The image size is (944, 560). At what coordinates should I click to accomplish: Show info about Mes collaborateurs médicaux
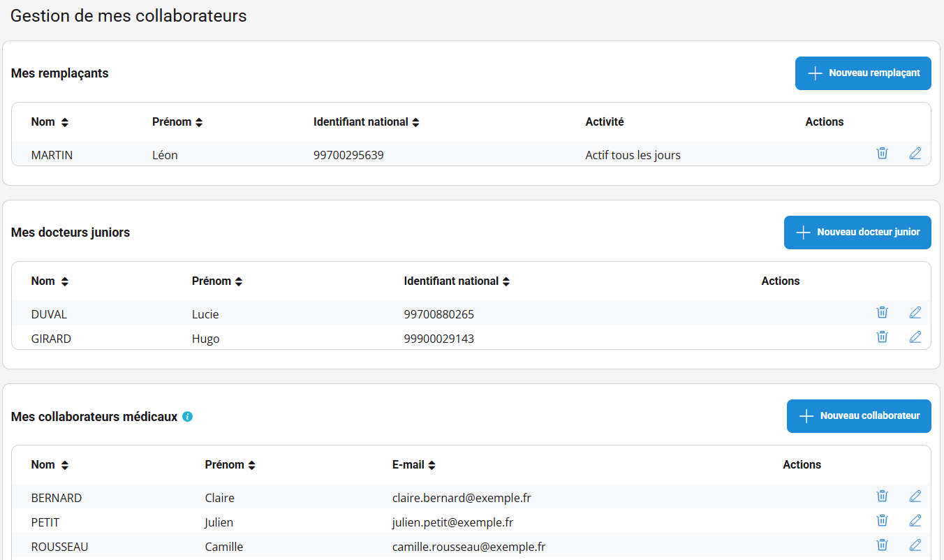point(187,417)
